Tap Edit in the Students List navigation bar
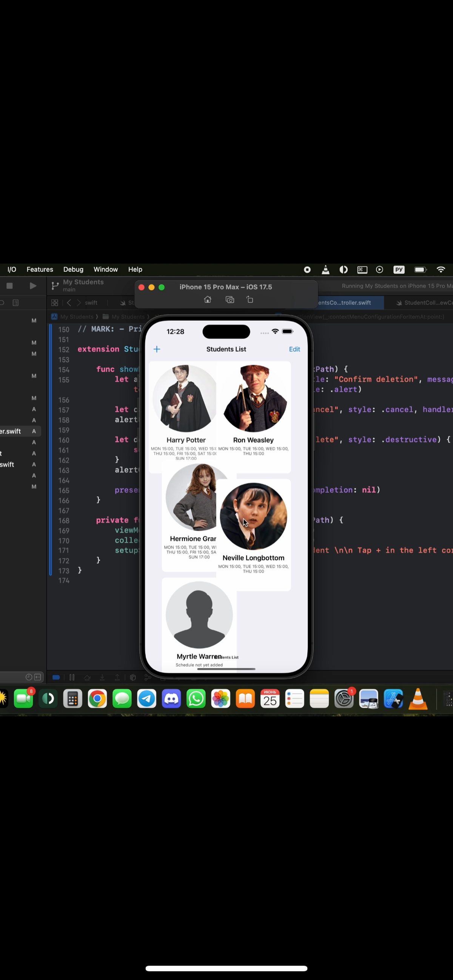The image size is (453, 980). (x=294, y=349)
